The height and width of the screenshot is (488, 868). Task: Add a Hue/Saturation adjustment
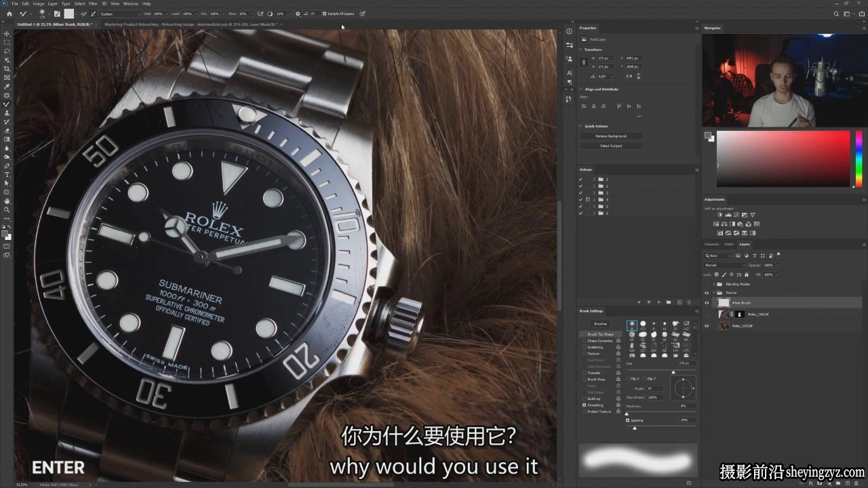point(716,224)
